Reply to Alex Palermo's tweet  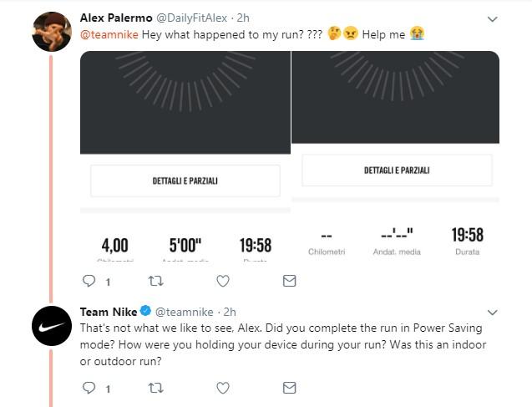coord(89,281)
